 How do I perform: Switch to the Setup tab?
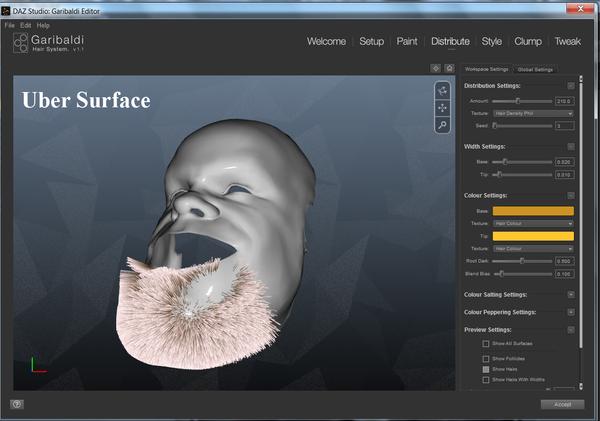[x=372, y=41]
